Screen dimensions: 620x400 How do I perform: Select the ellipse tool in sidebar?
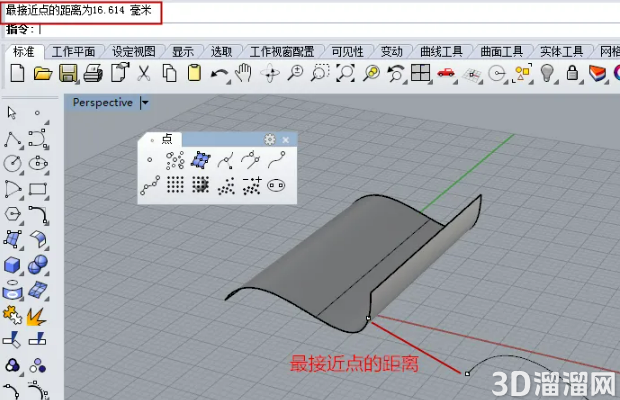(x=38, y=163)
